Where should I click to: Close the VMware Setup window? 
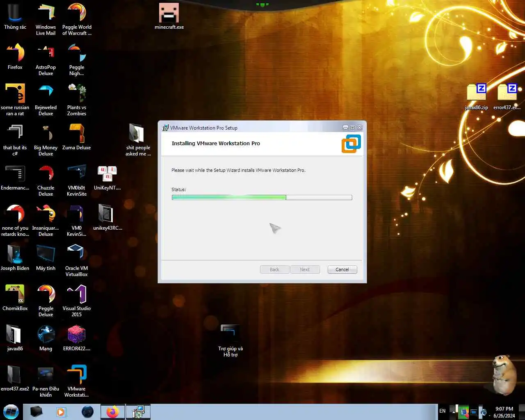[x=359, y=128]
